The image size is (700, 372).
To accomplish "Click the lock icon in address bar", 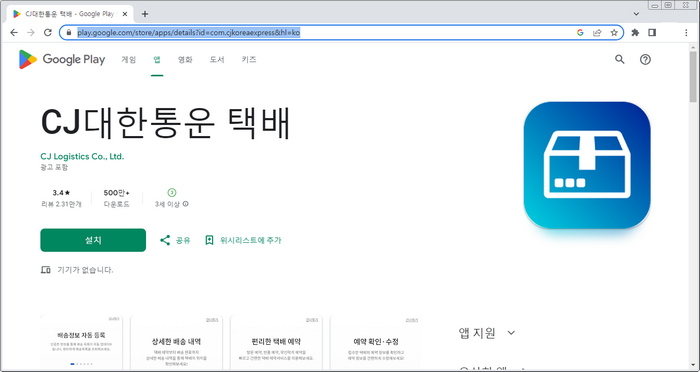I will [69, 33].
